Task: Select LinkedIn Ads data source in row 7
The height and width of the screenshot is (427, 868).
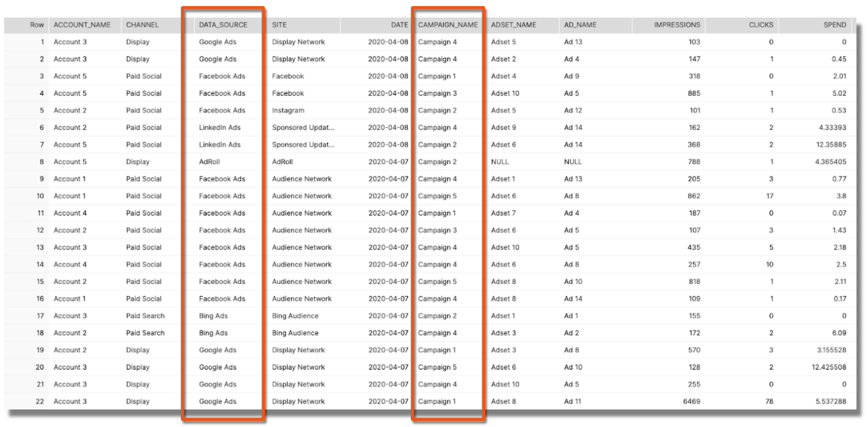Action: tap(220, 145)
